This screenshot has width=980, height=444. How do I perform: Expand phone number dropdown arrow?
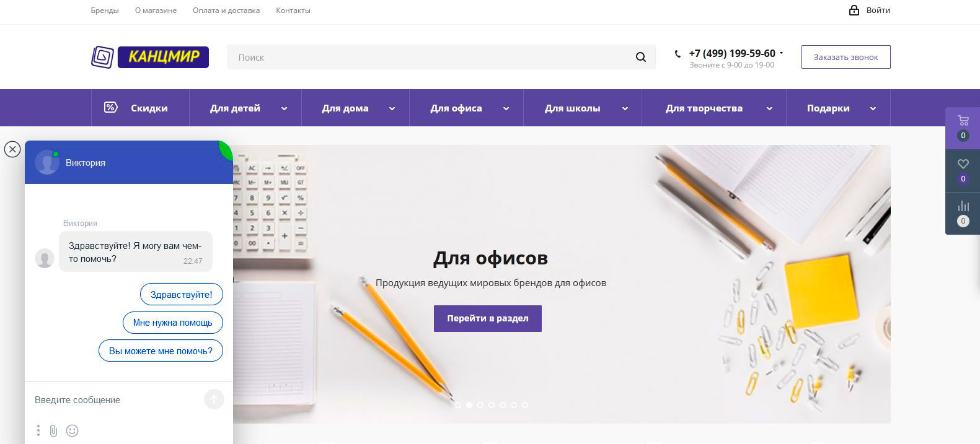(781, 53)
